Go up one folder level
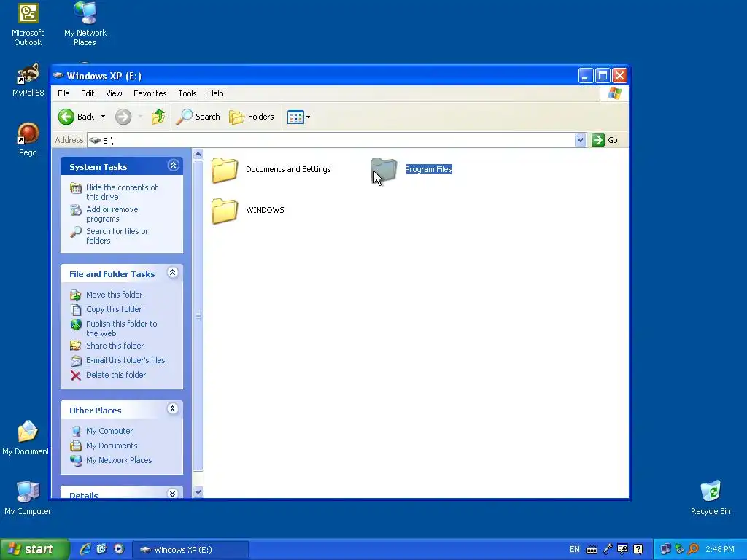The height and width of the screenshot is (560, 747). 158,117
